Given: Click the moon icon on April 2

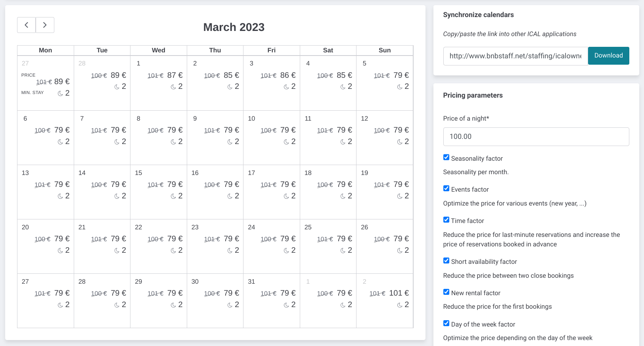Looking at the screenshot, I should click(399, 304).
